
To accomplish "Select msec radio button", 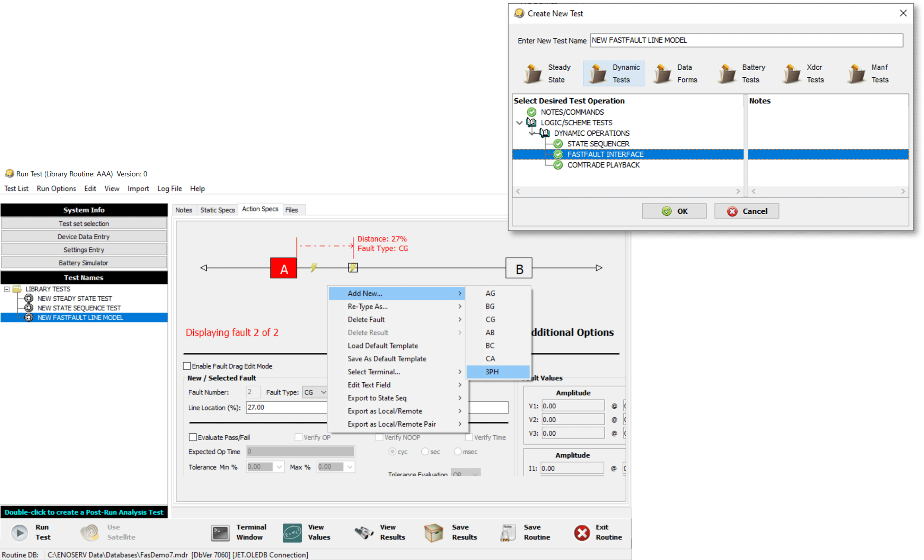I will tap(458, 451).
